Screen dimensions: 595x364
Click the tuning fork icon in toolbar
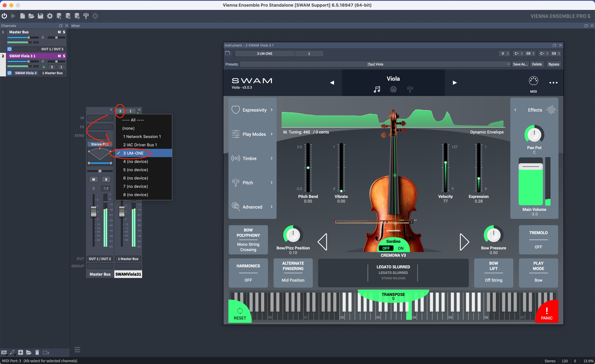(x=86, y=16)
